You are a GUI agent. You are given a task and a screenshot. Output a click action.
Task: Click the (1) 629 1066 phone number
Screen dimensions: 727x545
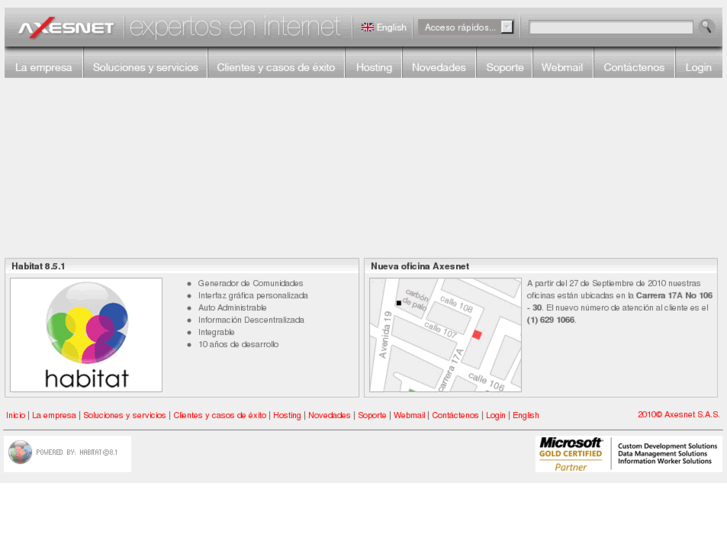pos(551,320)
